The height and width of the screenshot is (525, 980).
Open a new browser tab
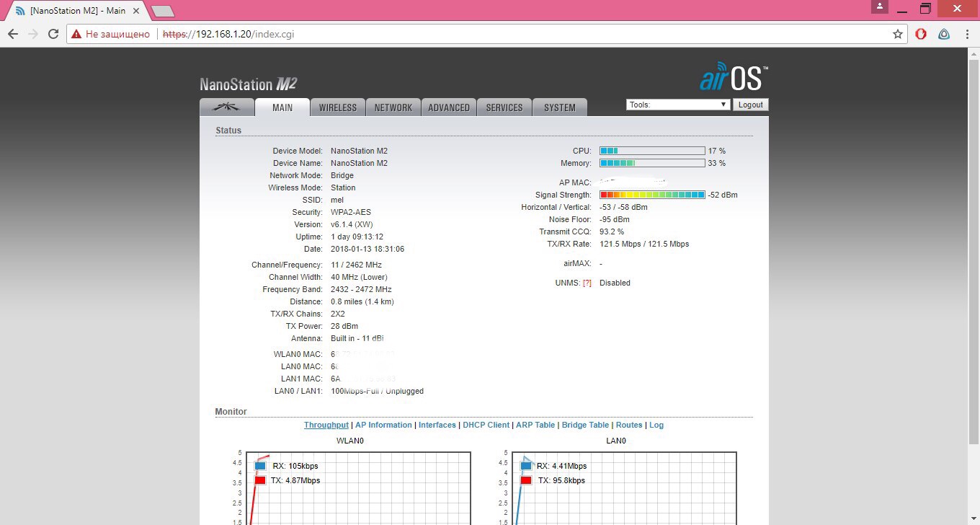click(164, 11)
